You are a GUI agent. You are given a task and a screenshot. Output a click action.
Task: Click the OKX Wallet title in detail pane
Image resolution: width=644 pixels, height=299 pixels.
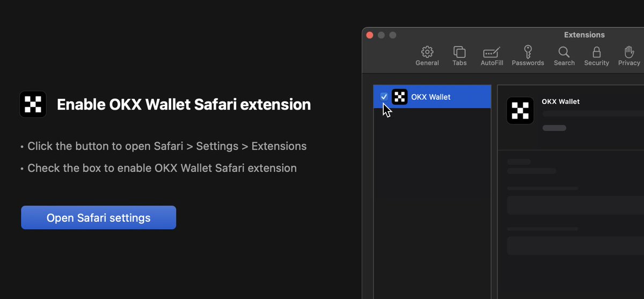pyautogui.click(x=561, y=101)
